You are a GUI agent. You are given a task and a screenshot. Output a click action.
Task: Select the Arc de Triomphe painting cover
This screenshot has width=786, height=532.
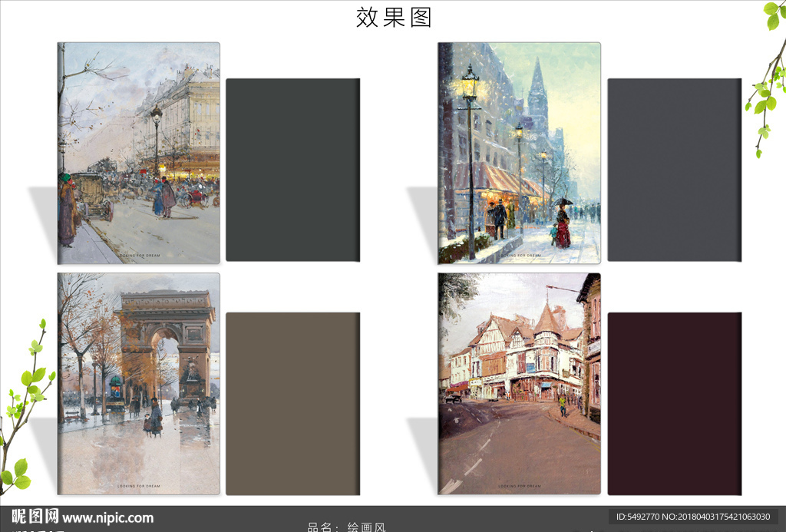tap(139, 384)
